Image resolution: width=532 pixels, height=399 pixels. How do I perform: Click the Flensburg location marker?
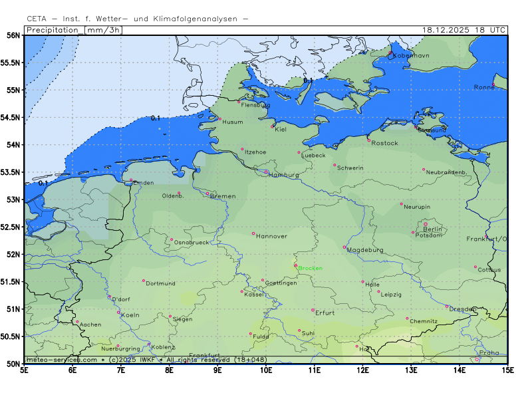(x=239, y=102)
